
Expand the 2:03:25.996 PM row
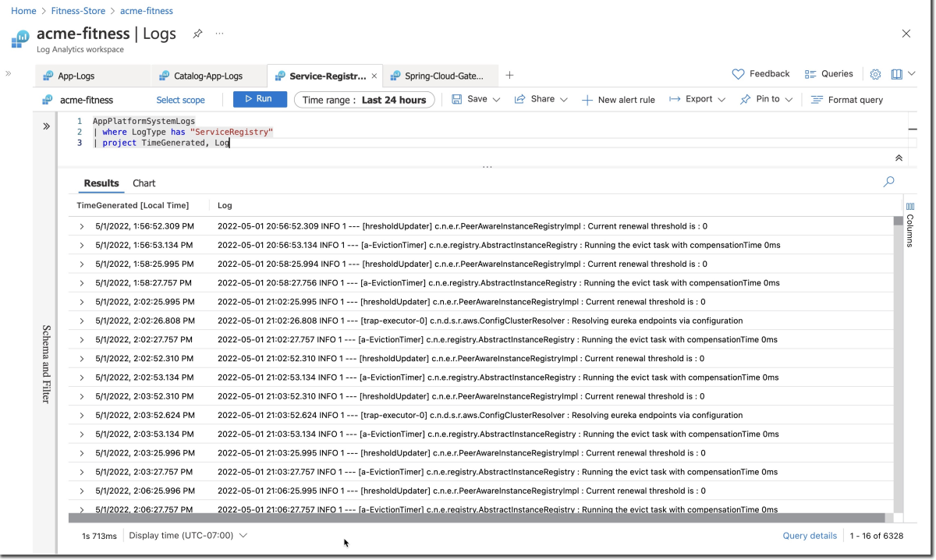pyautogui.click(x=81, y=453)
